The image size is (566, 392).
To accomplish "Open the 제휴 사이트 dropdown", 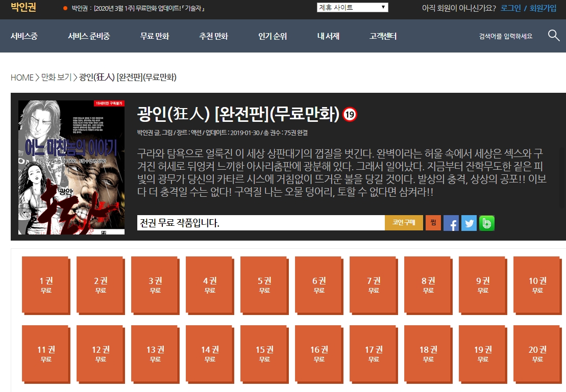I will 352,7.
